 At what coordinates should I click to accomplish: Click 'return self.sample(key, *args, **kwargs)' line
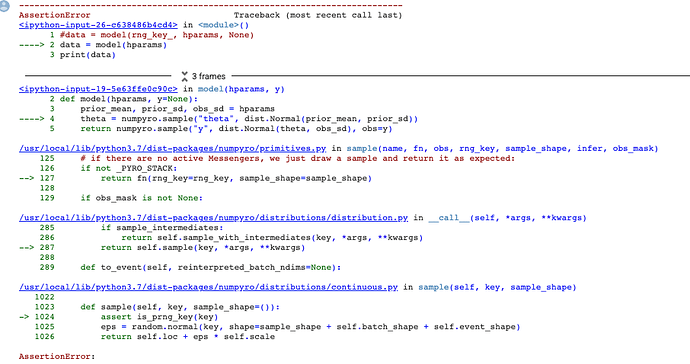point(203,247)
